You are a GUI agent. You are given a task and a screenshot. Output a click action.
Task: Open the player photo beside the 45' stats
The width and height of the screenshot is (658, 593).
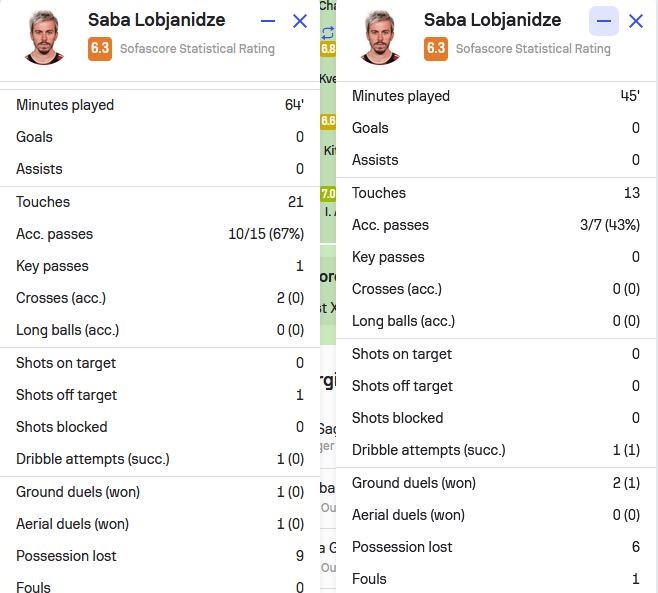click(x=380, y=37)
